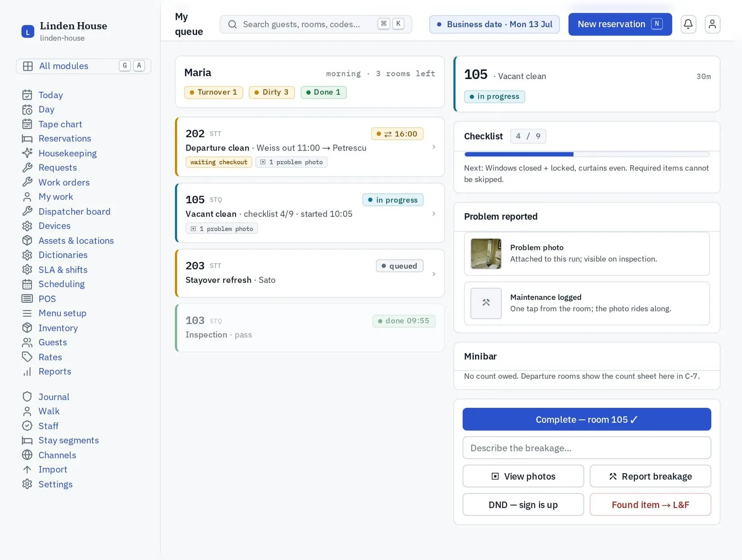Expand room 203 card chevron
Screen dimensions: 742x560
point(434,274)
